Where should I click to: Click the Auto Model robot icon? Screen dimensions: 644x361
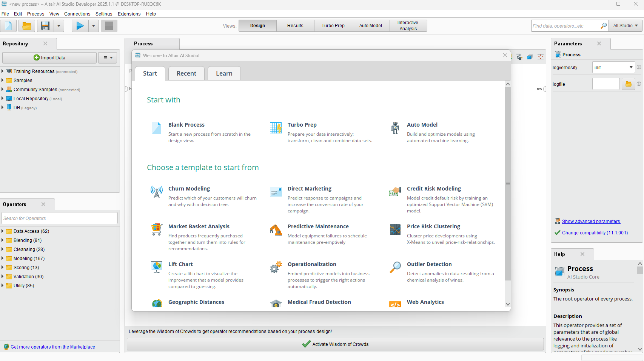click(x=395, y=128)
